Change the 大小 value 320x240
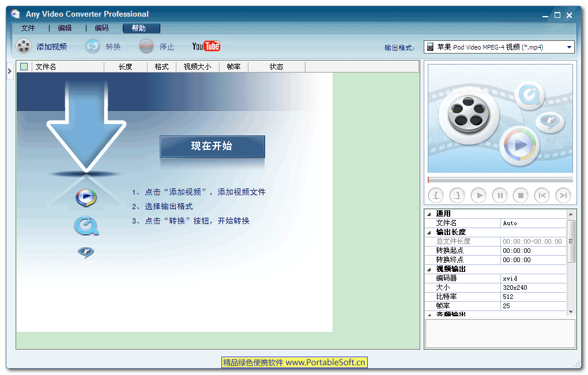 (x=533, y=287)
